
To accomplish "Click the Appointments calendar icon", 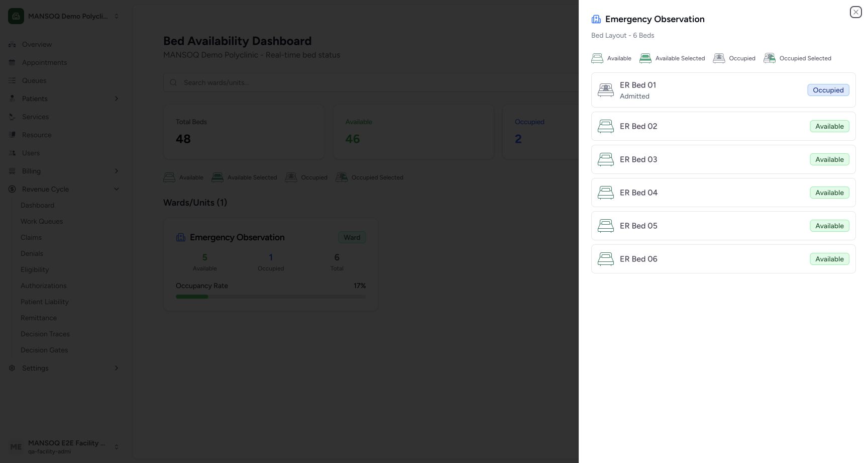I will click(12, 62).
